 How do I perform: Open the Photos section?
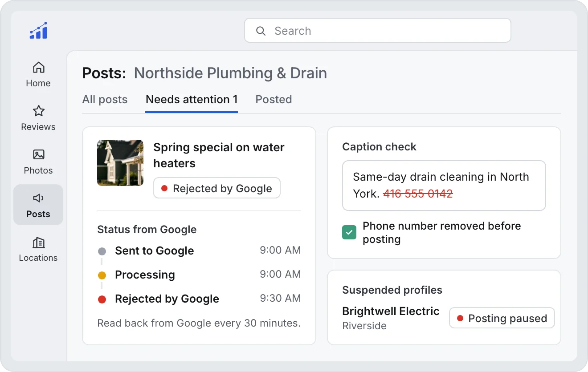[38, 162]
